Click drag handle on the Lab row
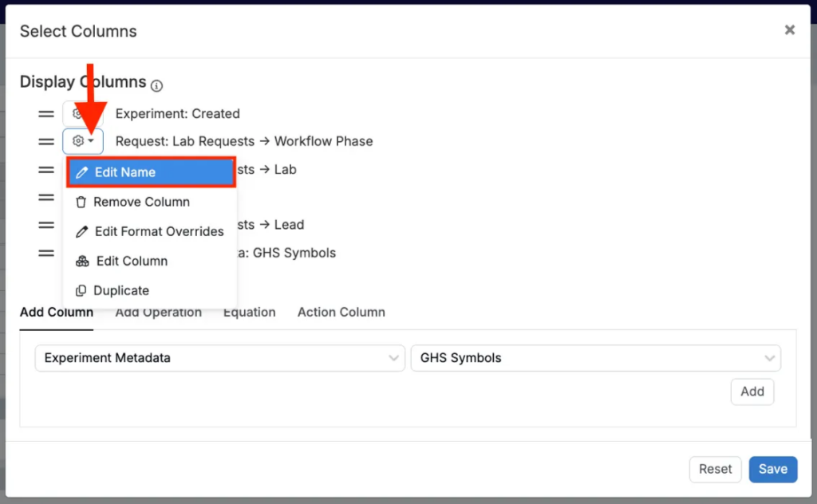Viewport: 817px width, 504px height. pyautogui.click(x=46, y=170)
